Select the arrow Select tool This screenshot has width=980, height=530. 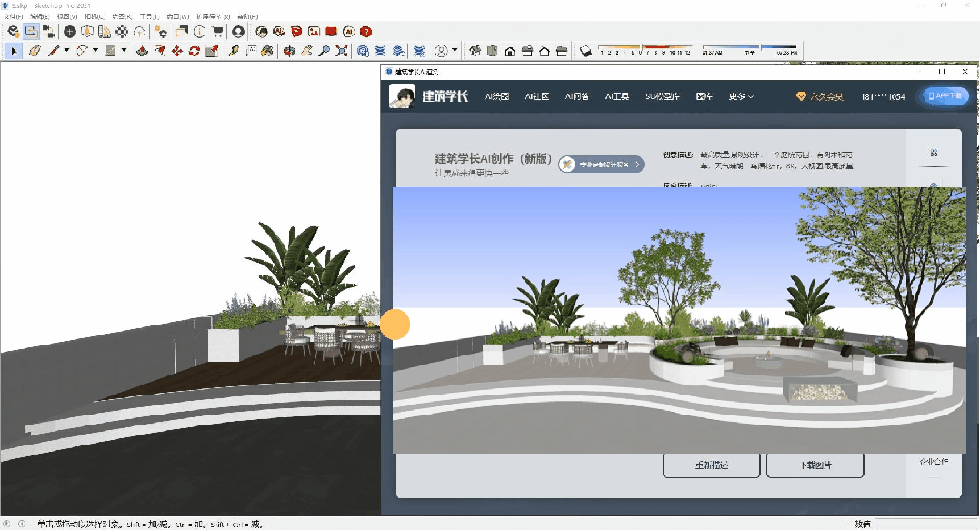pyautogui.click(x=15, y=51)
